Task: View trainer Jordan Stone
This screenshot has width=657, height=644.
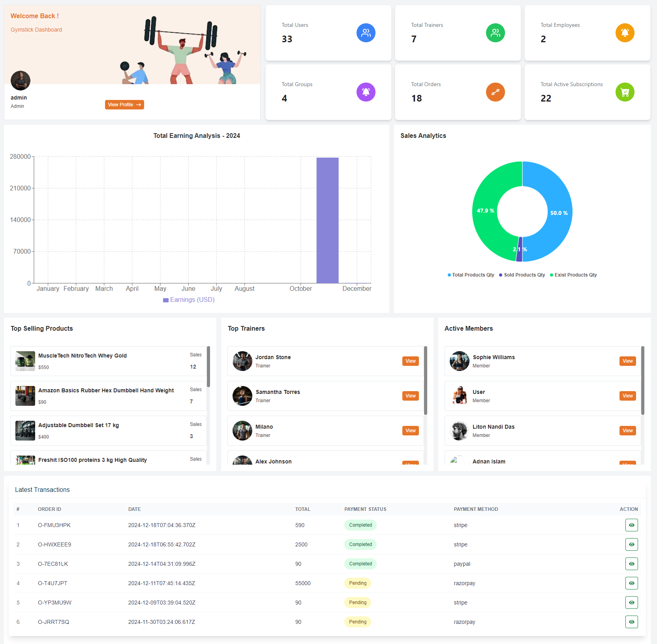Action: [410, 361]
